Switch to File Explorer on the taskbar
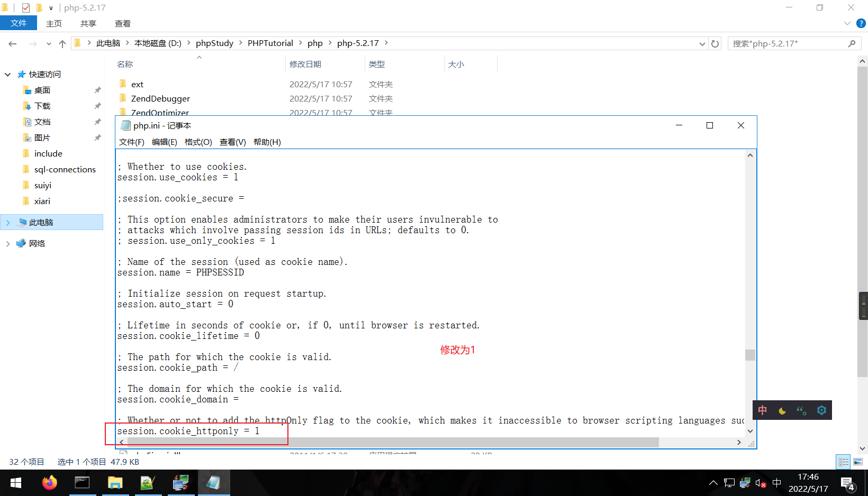This screenshot has width=868, height=496. 115,483
